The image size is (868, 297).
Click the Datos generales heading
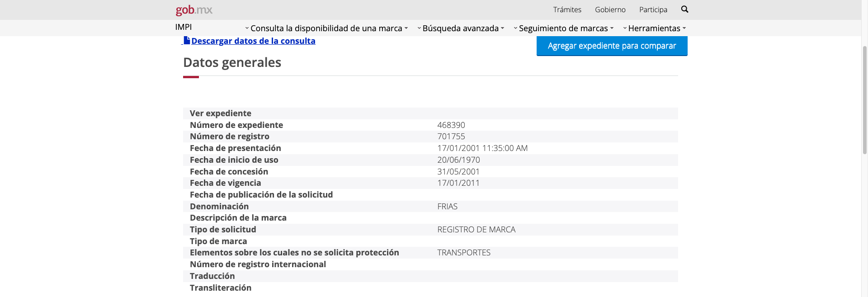pos(232,62)
